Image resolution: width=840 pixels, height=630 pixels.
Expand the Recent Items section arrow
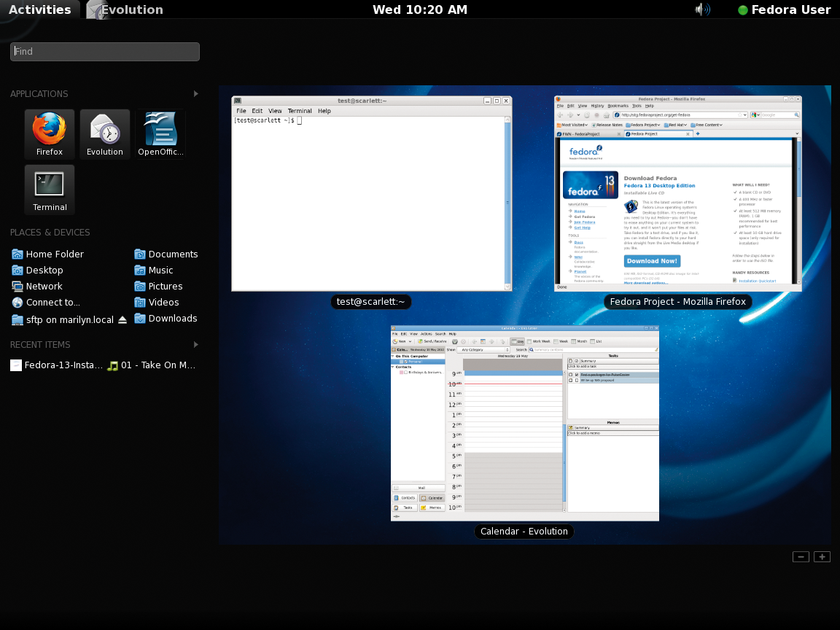(196, 344)
